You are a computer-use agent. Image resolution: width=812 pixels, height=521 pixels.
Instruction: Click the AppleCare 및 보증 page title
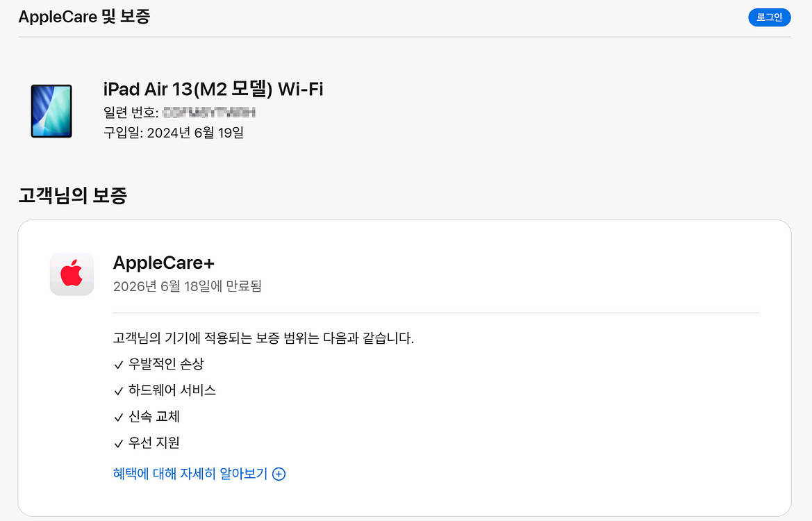(x=84, y=17)
